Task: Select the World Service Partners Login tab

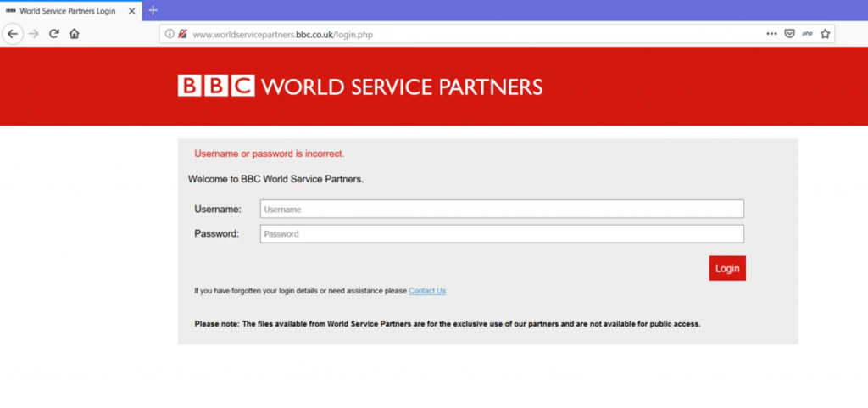Action: pos(71,11)
